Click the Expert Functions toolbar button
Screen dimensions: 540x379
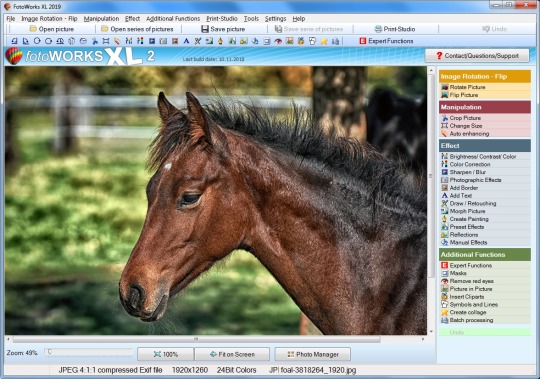[x=386, y=41]
